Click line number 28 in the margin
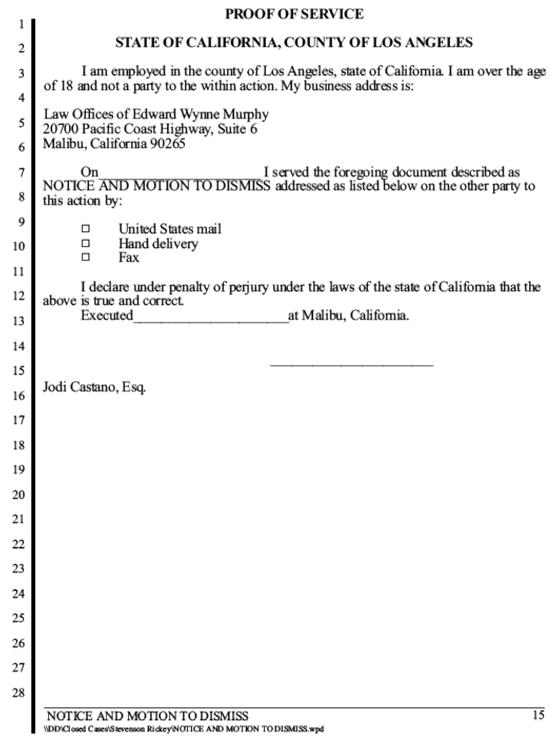 [18, 693]
